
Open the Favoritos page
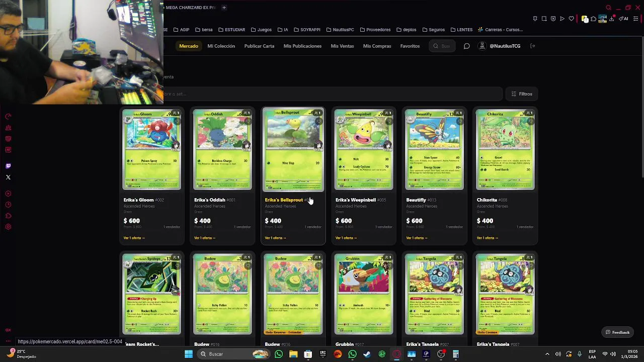410,46
